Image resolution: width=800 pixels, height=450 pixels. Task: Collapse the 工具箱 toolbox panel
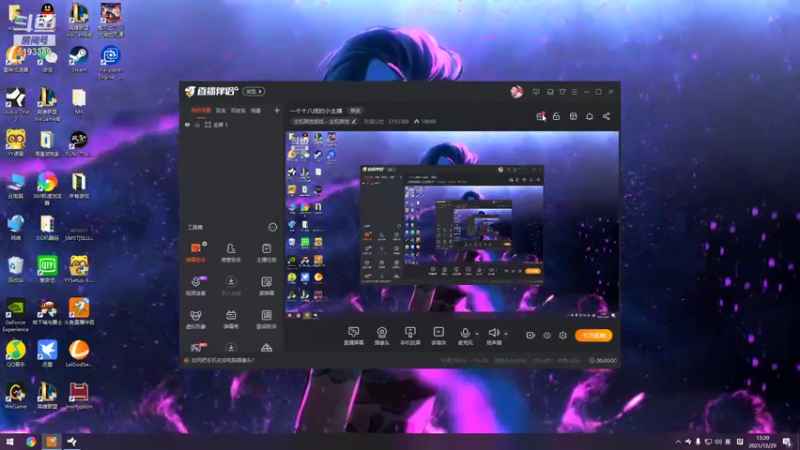(x=272, y=227)
